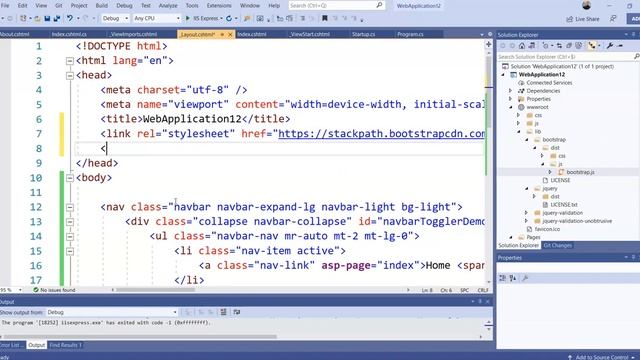Open the Extensions menu

219,5
